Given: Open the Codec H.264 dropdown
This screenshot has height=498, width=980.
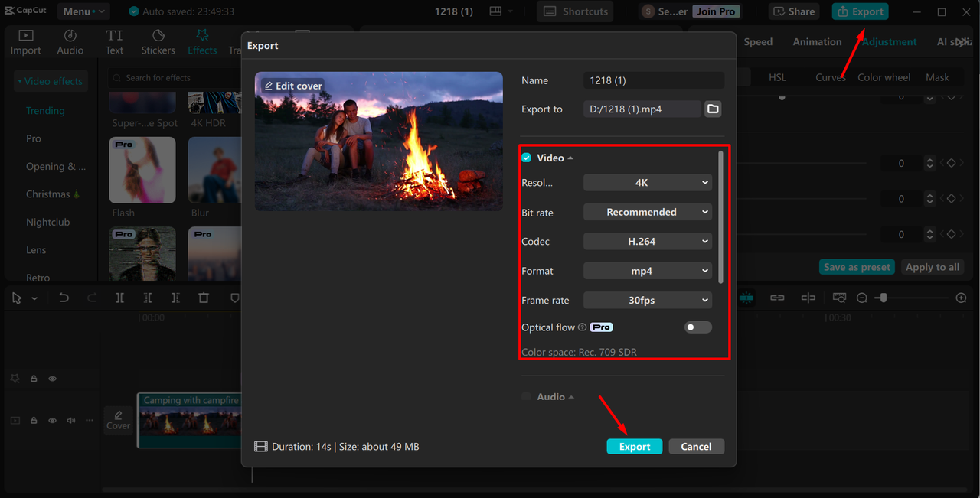Looking at the screenshot, I should [648, 241].
